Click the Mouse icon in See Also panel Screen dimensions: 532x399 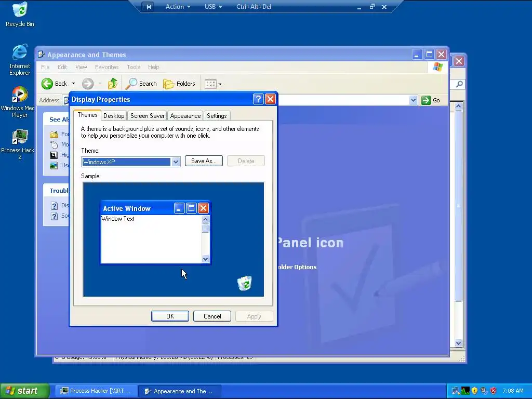pyautogui.click(x=54, y=144)
